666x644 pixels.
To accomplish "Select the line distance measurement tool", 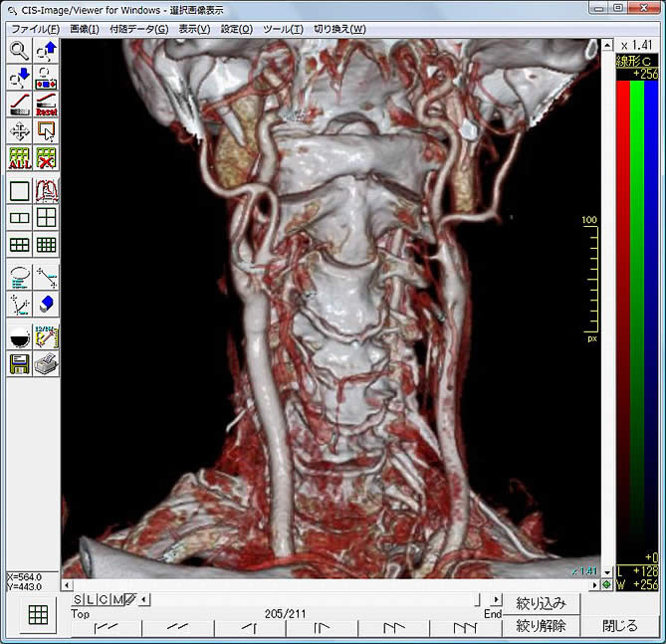I will (47, 278).
